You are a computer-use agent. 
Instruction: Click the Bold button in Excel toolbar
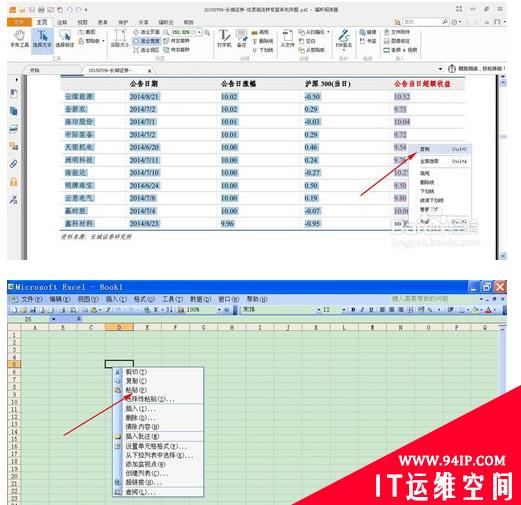[x=353, y=310]
